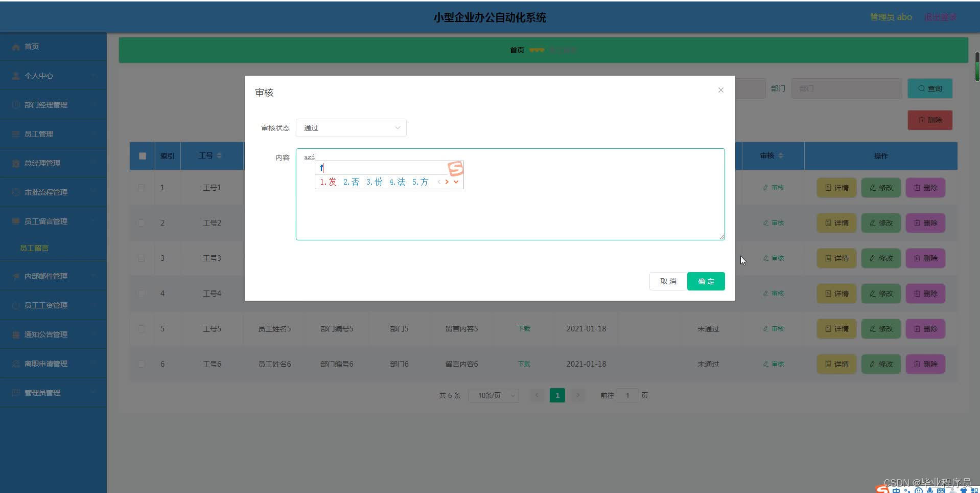The width and height of the screenshot is (980, 493).
Task: Click the home icon beside 首页 in sidebar
Action: 16,47
